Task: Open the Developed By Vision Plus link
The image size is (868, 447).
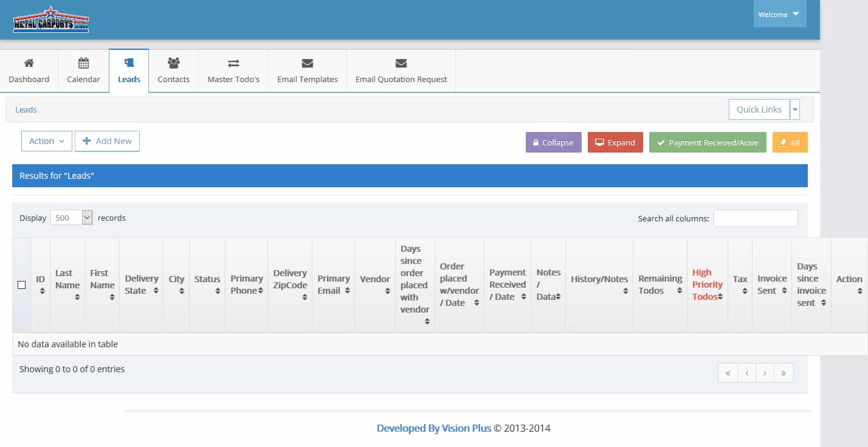Action: pyautogui.click(x=434, y=428)
